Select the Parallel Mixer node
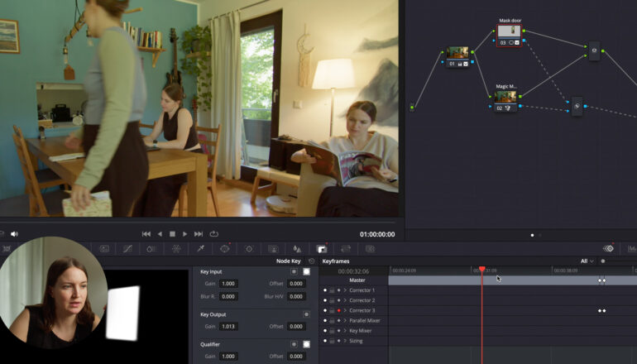The width and height of the screenshot is (637, 364). (x=594, y=51)
